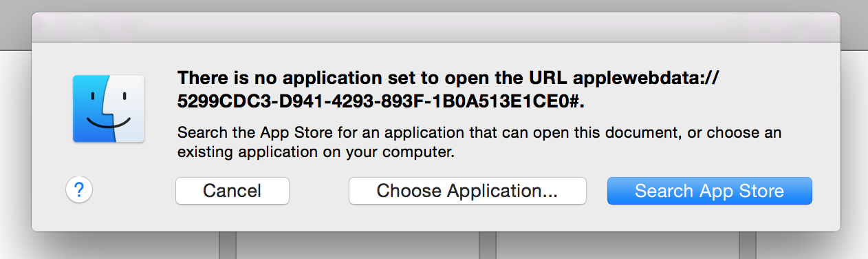Viewport: 868px width, 259px height.
Task: Click the middle column divider below the dialog
Action: 488,245
